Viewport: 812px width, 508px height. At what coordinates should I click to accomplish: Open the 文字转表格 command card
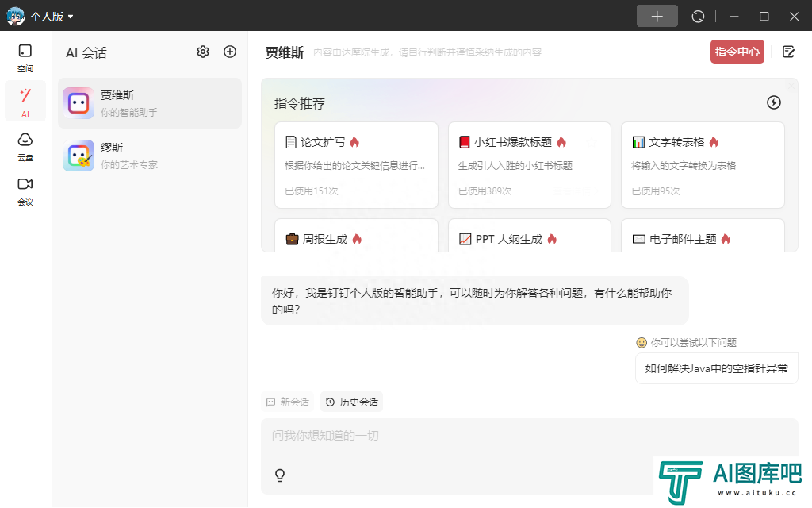[703, 165]
